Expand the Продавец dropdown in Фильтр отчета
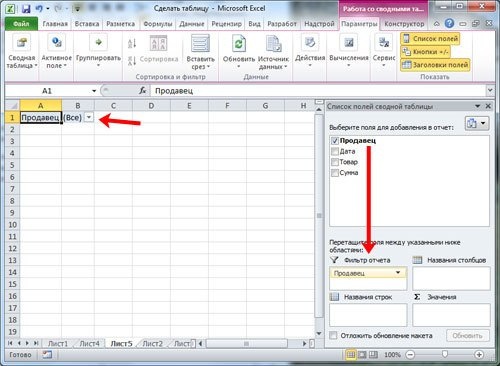 [x=398, y=273]
